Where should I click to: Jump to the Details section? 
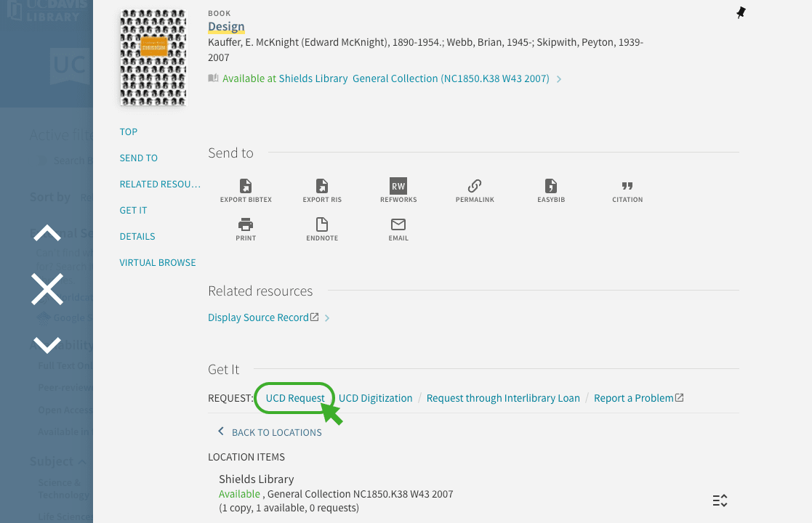click(137, 236)
